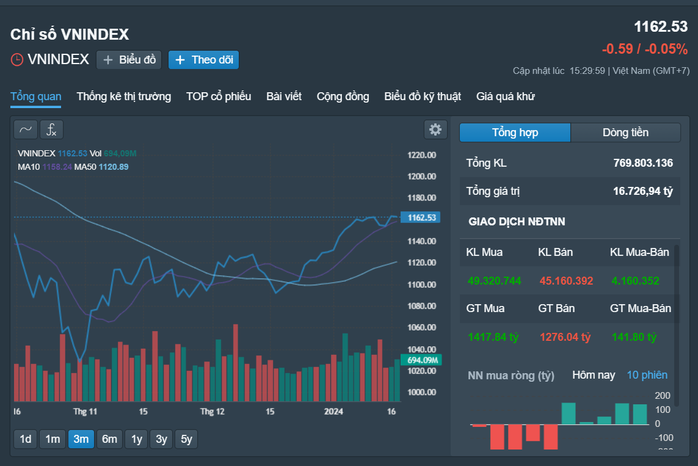Select the Tổng hợp panel tab

[515, 133]
